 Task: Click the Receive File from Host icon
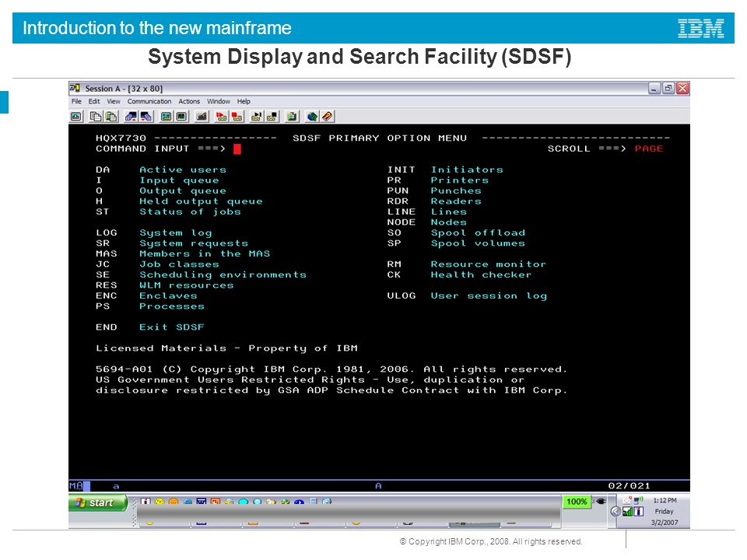click(x=146, y=116)
